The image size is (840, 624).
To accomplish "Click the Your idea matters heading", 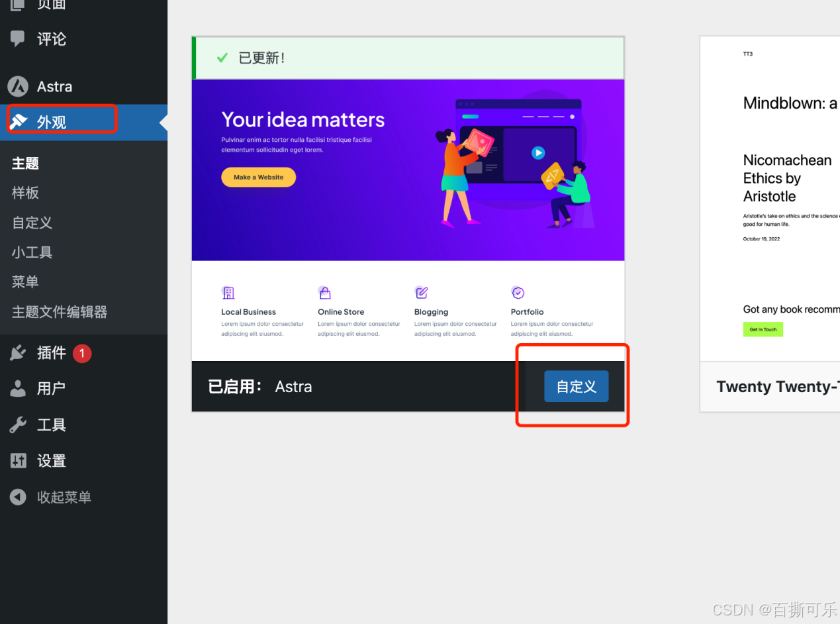I will pos(303,120).
